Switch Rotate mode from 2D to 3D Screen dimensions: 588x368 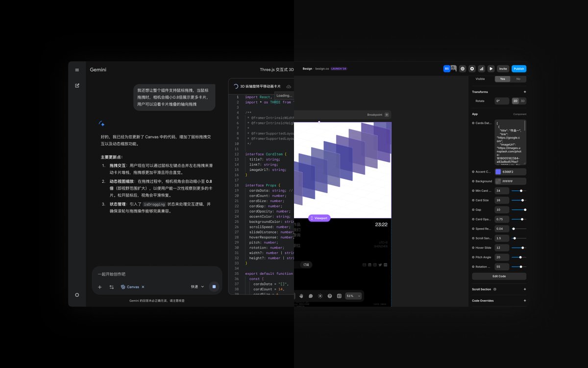[x=521, y=101]
